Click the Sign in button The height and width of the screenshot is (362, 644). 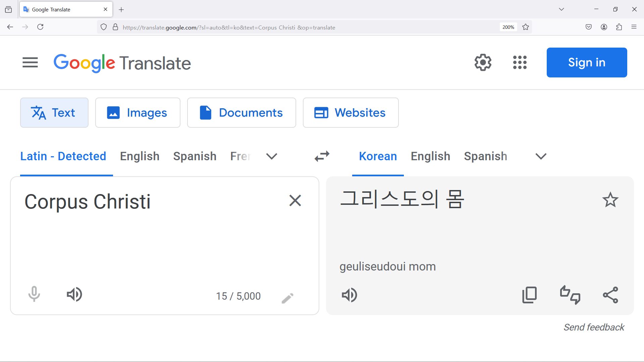click(587, 62)
